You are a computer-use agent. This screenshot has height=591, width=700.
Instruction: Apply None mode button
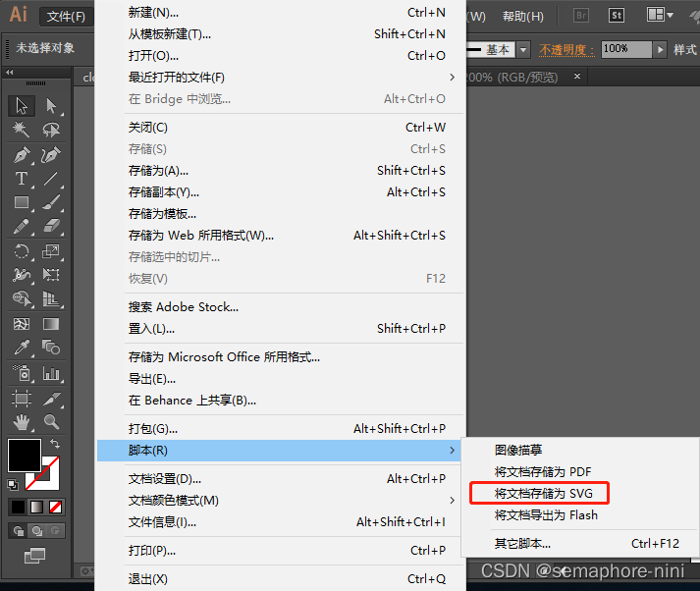point(55,508)
